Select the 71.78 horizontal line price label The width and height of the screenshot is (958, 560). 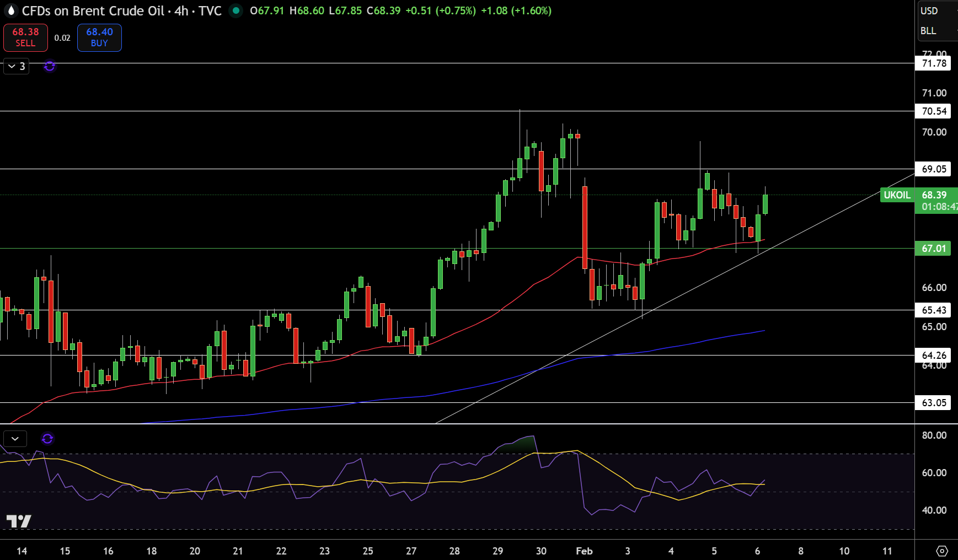point(934,63)
